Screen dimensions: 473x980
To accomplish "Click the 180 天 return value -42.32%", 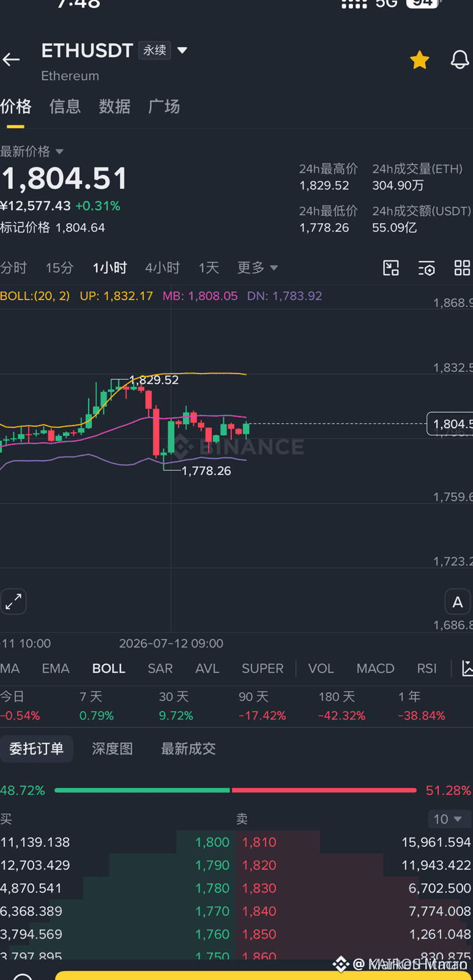I will [x=342, y=716].
